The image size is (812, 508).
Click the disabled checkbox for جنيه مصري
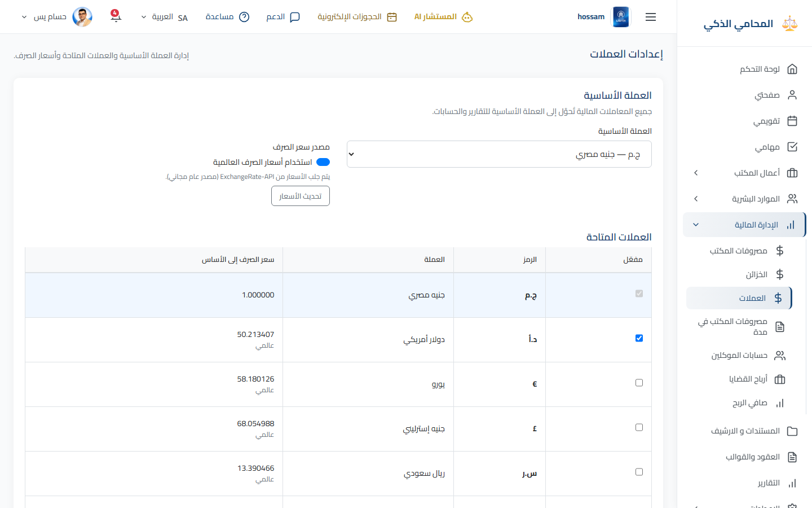(639, 294)
